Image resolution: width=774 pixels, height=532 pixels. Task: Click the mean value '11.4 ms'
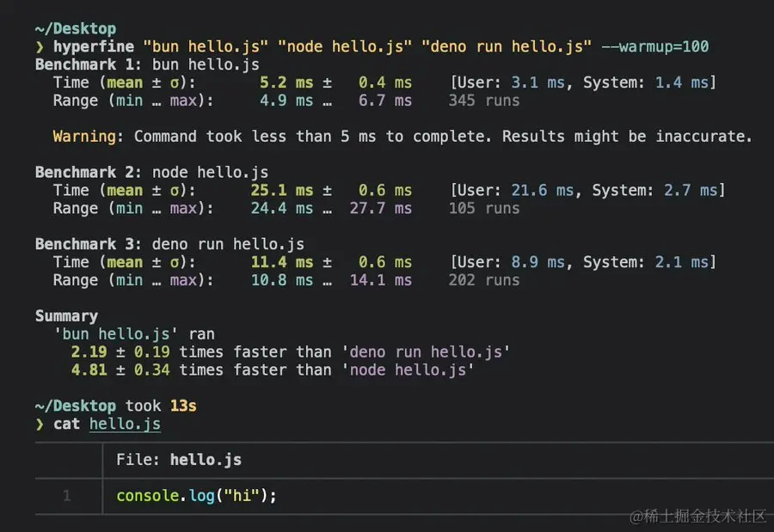[282, 262]
